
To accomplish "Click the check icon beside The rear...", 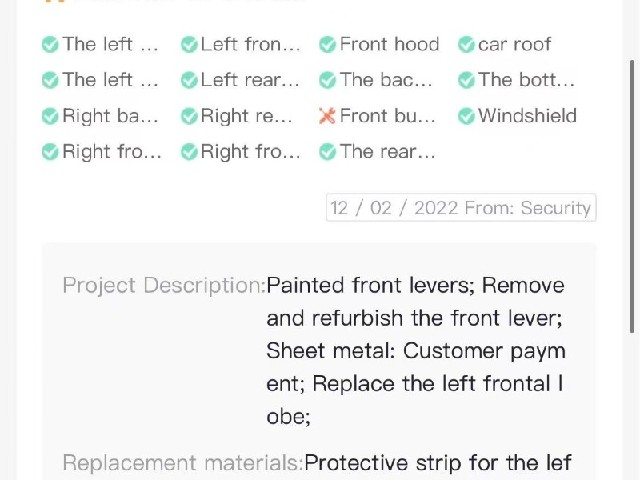I will [x=327, y=152].
